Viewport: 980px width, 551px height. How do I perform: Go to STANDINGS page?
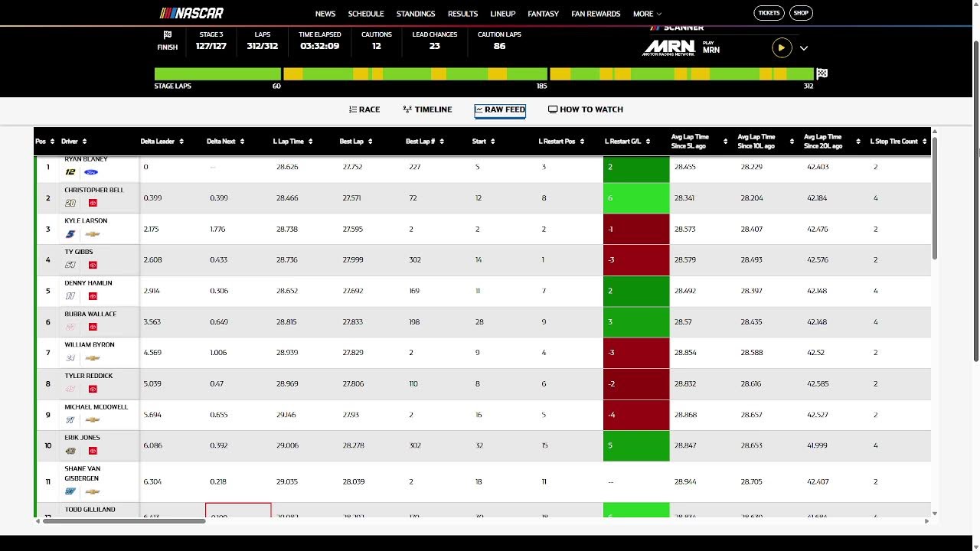pos(416,14)
